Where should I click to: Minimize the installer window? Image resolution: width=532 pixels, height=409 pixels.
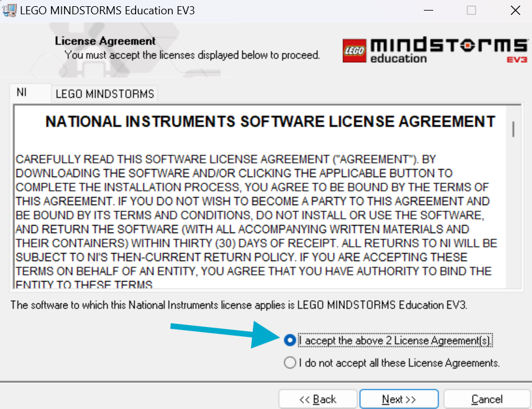pyautogui.click(x=428, y=11)
